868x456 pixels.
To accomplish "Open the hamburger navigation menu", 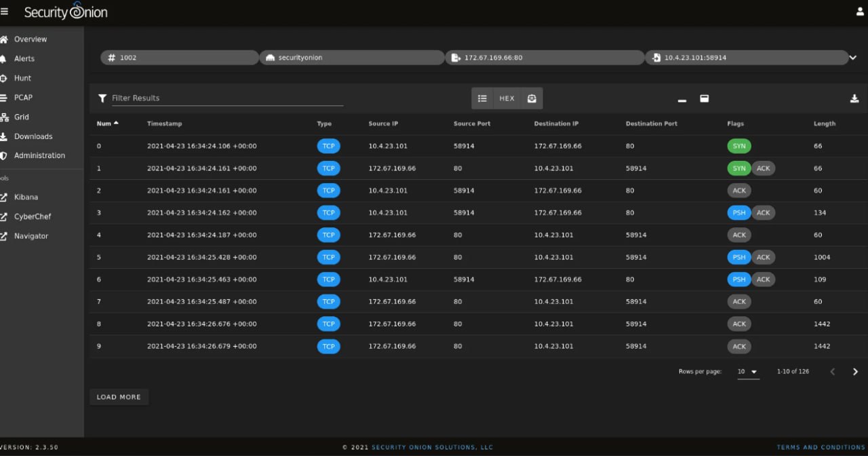I will point(5,12).
